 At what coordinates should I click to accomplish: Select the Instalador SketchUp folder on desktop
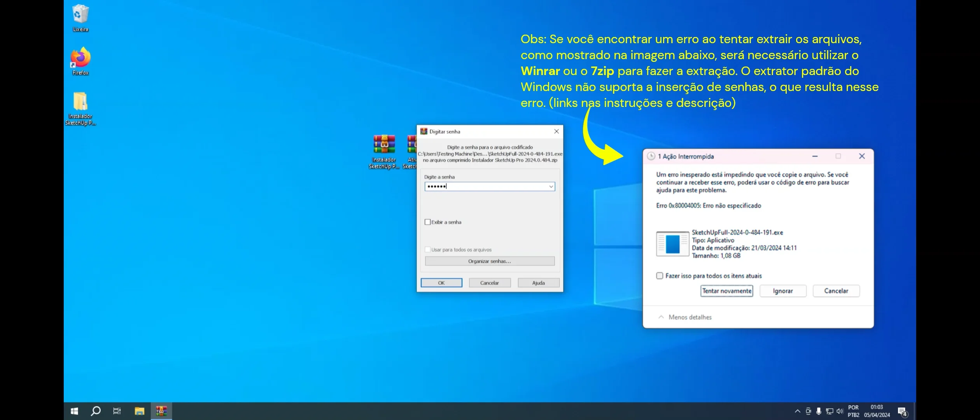coord(80,108)
